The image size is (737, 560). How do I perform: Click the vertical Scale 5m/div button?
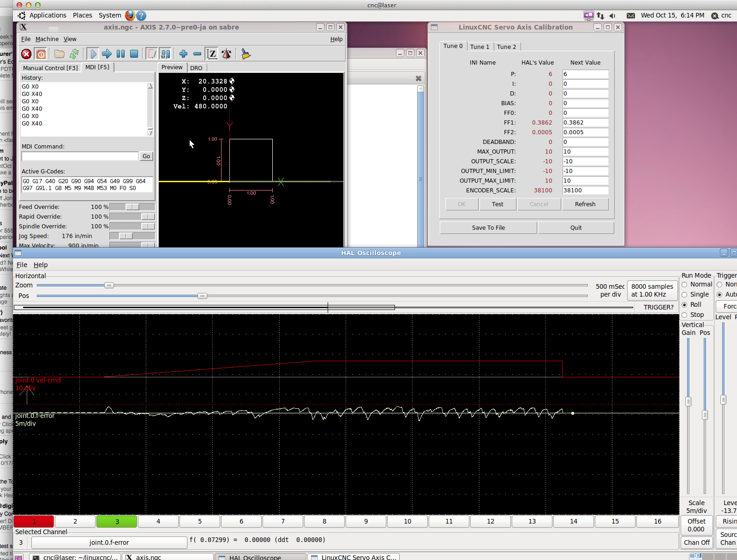pos(697,507)
